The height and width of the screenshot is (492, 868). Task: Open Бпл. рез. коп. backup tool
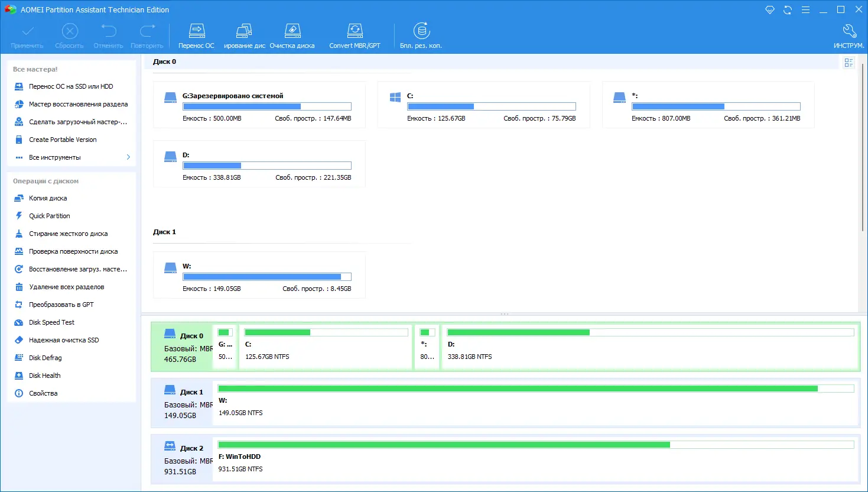pos(421,36)
